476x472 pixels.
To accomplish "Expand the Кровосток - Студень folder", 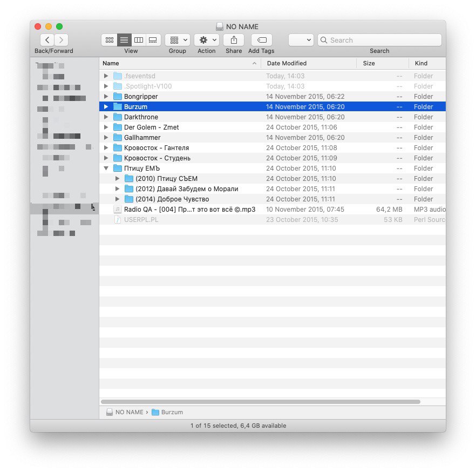I will coord(106,158).
